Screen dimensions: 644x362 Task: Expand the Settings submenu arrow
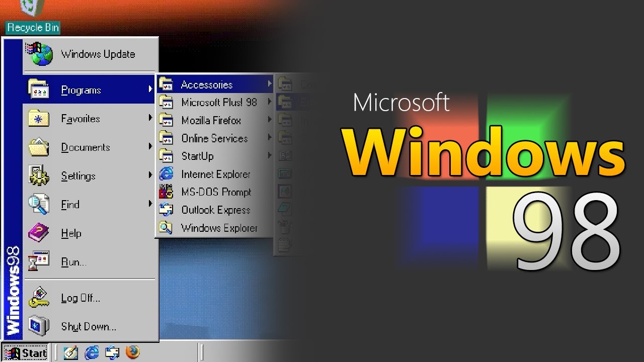coord(150,175)
